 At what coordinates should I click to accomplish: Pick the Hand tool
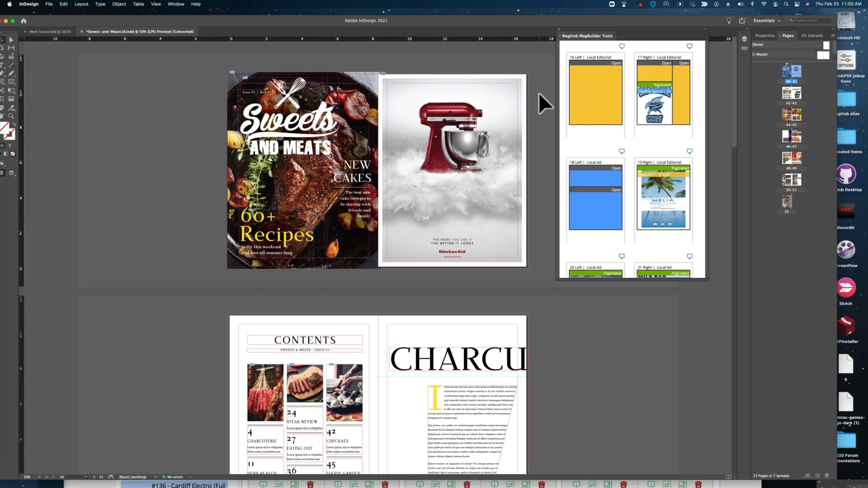[x=3, y=116]
